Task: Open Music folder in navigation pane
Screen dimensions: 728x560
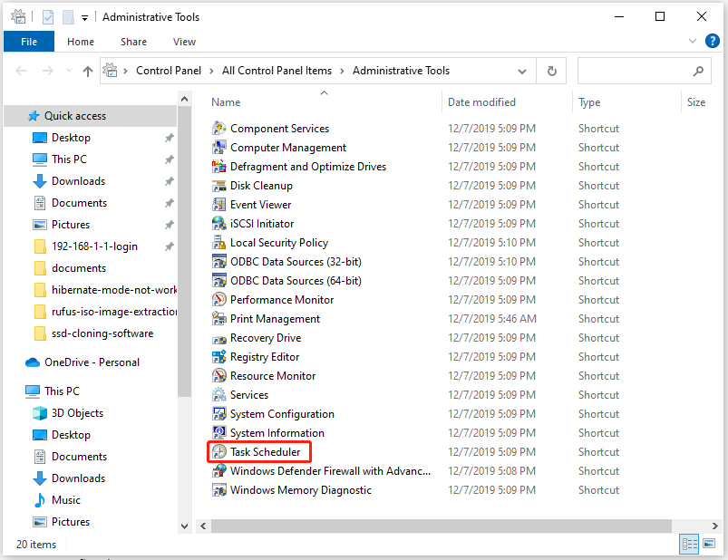Action: click(66, 500)
